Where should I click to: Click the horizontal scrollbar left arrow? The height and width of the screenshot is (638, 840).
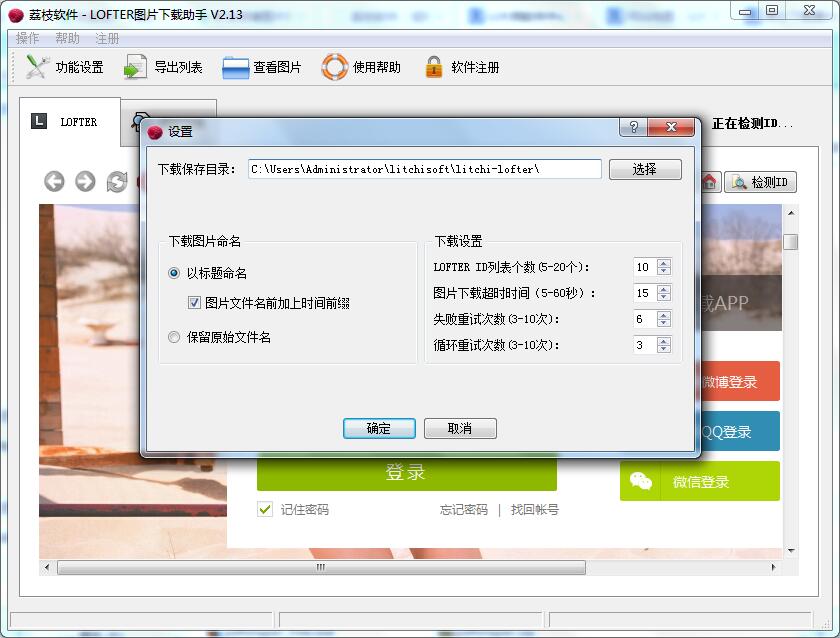tap(47, 567)
